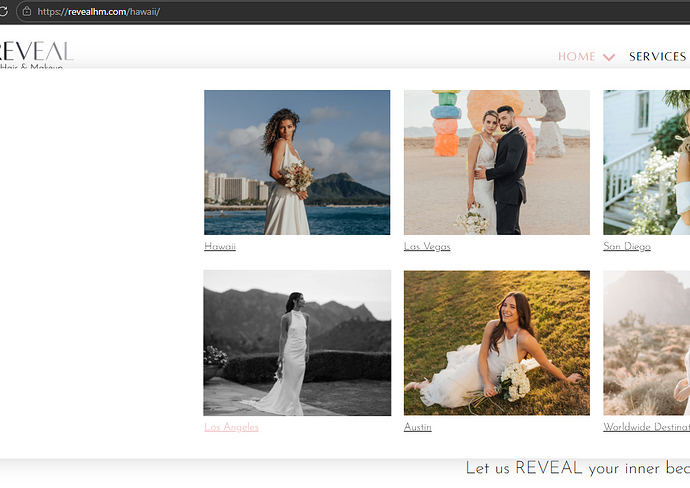Open the Worldwide Destination desert photo

coord(646,343)
